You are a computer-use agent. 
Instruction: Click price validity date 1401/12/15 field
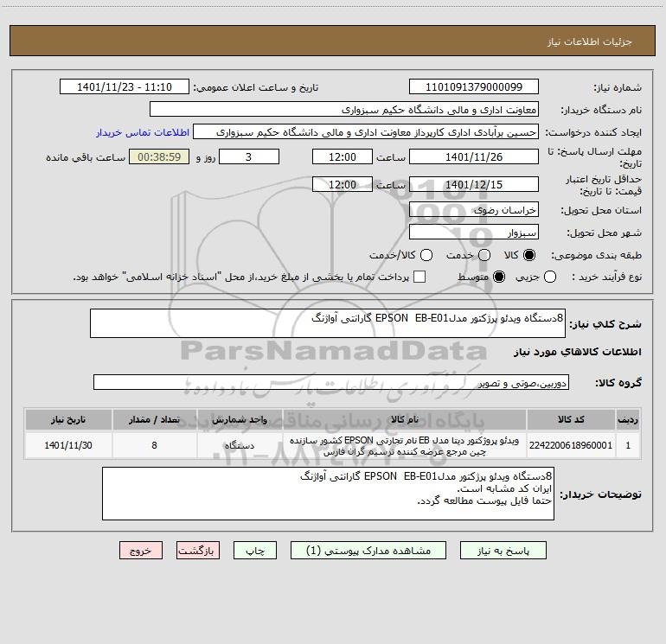tap(474, 184)
